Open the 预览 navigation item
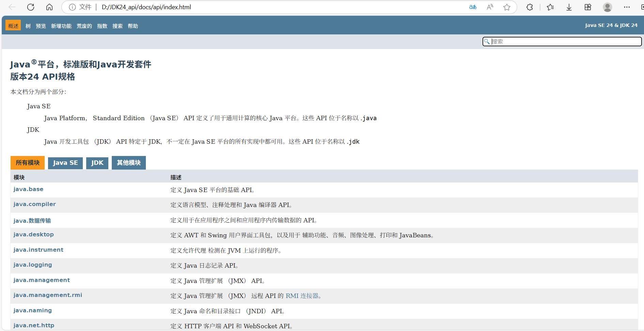 [x=41, y=26]
